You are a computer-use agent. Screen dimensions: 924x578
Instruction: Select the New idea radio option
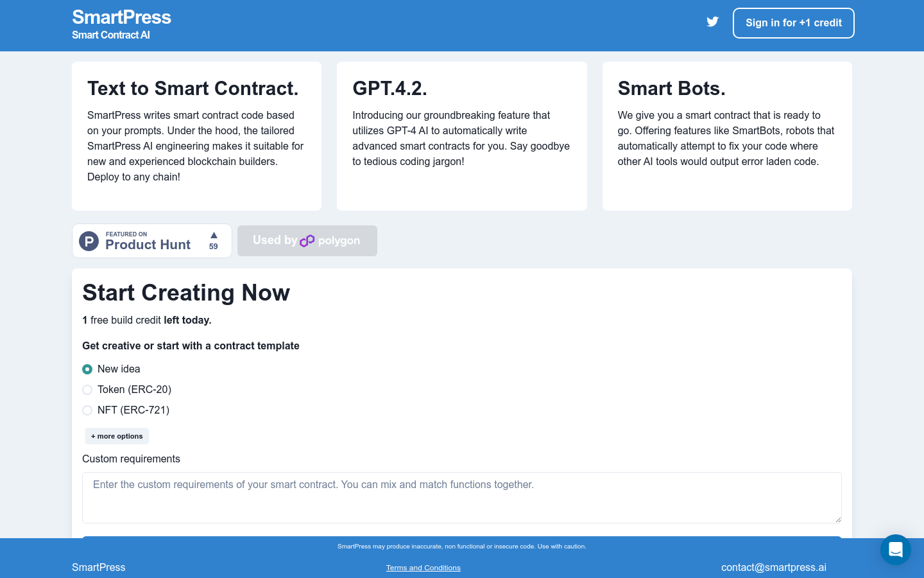87,369
